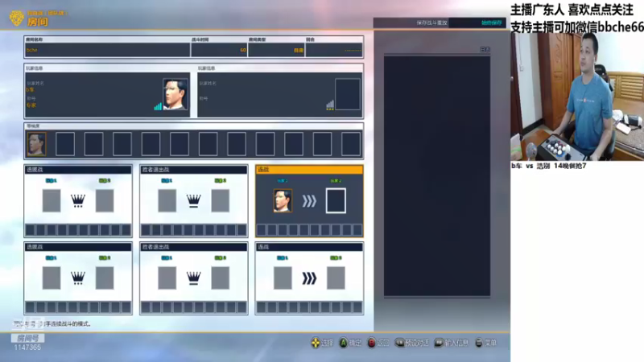Click the teal connection signal bars icon
Image resolution: width=644 pixels, height=362 pixels.
[x=158, y=106]
